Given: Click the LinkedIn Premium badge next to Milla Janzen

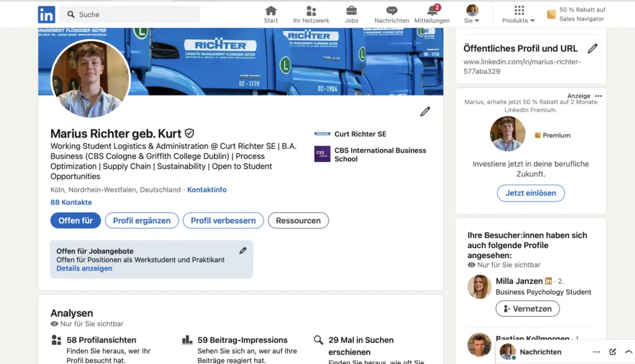Looking at the screenshot, I should [x=548, y=280].
